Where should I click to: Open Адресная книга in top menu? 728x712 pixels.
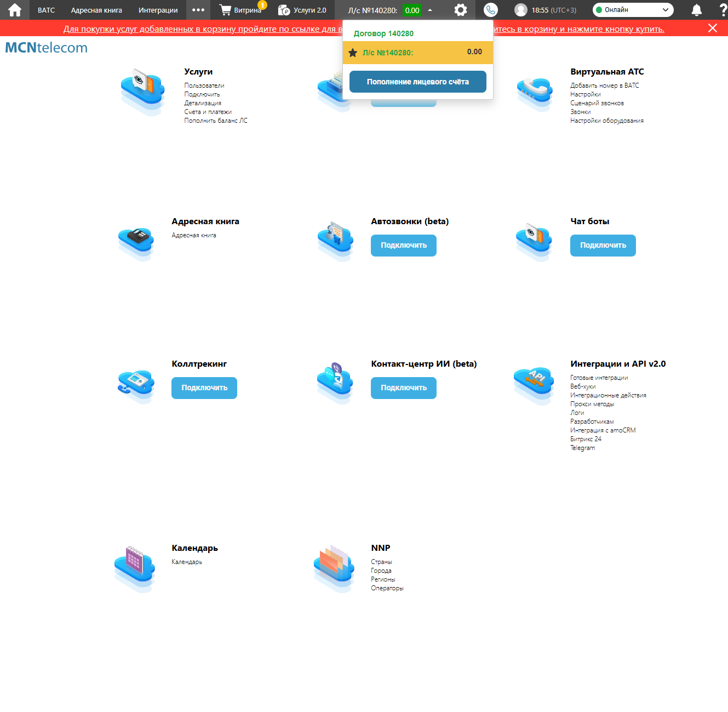click(96, 10)
